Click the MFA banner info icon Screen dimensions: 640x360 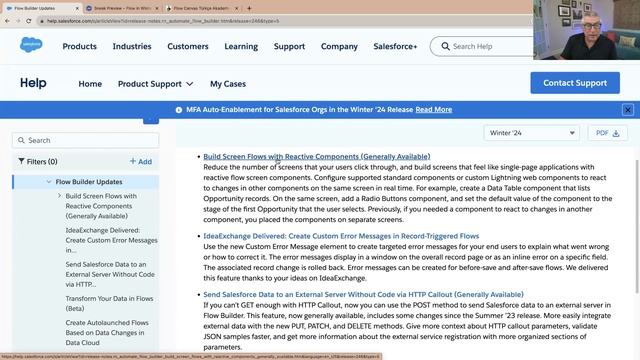point(179,110)
